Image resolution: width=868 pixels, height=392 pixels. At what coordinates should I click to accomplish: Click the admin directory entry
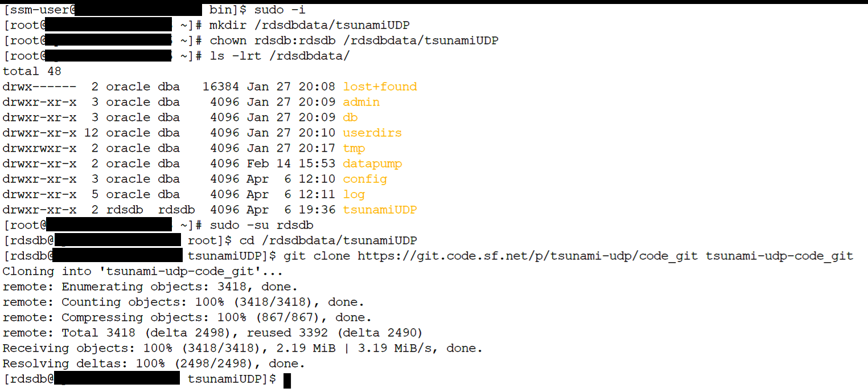point(361,102)
